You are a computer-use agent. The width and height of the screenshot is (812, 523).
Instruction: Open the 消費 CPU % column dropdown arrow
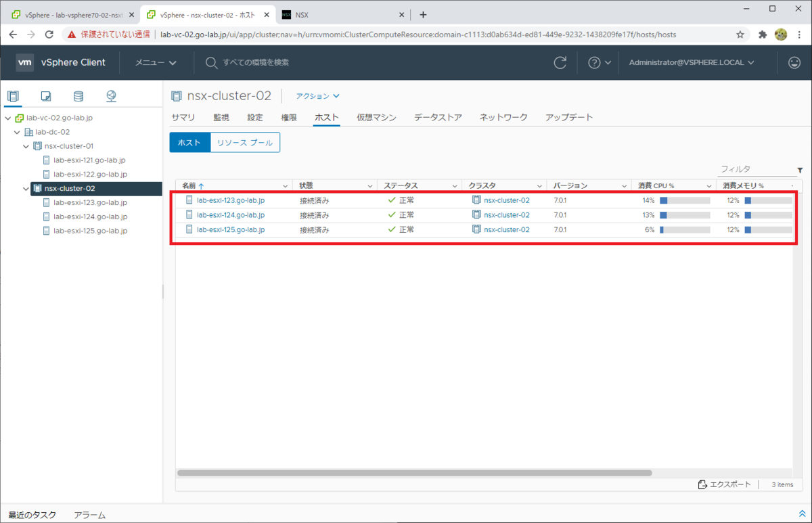tap(709, 185)
